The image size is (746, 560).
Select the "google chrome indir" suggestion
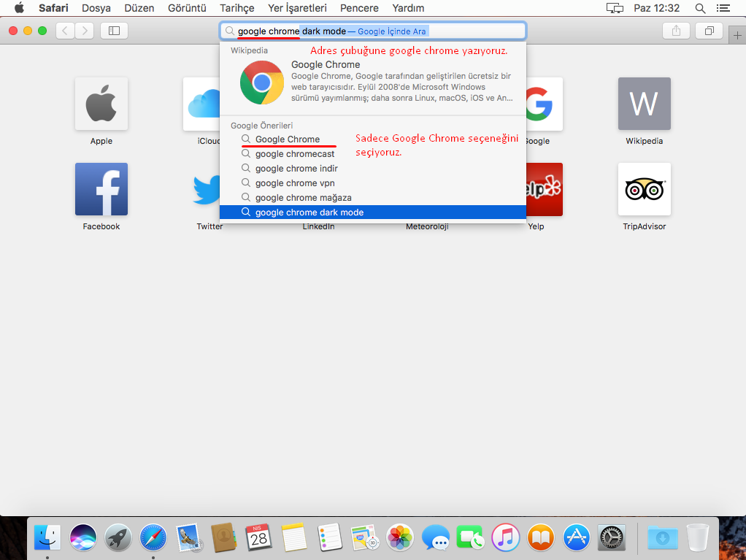[373, 169]
